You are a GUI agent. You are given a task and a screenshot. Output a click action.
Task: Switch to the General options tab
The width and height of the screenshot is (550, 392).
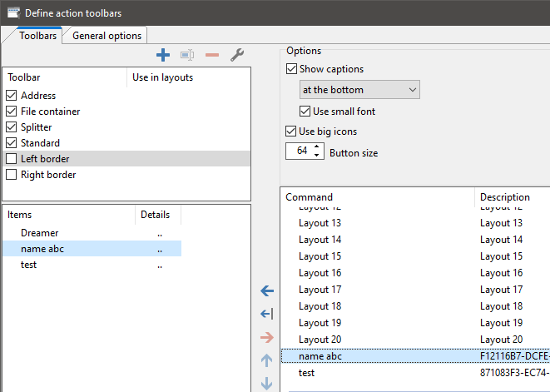point(107,35)
